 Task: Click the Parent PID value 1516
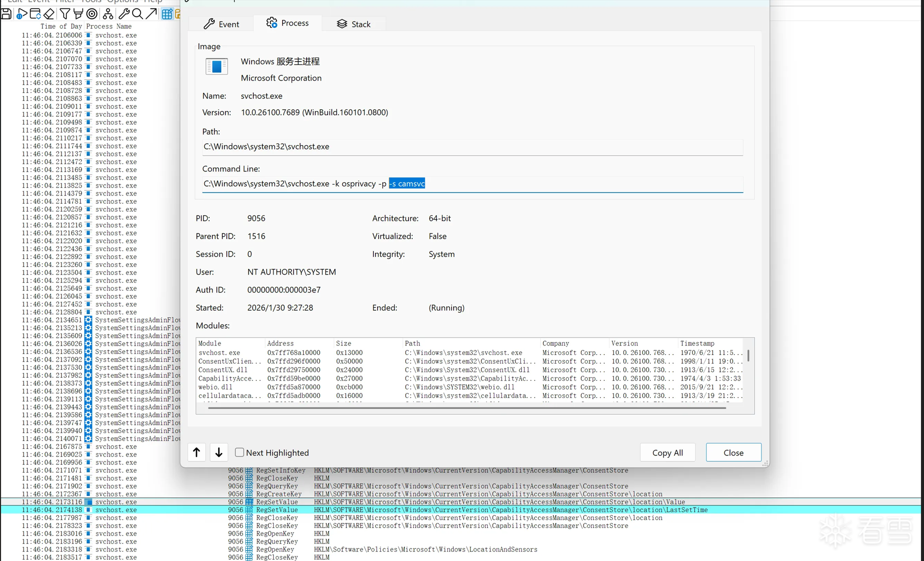point(256,236)
